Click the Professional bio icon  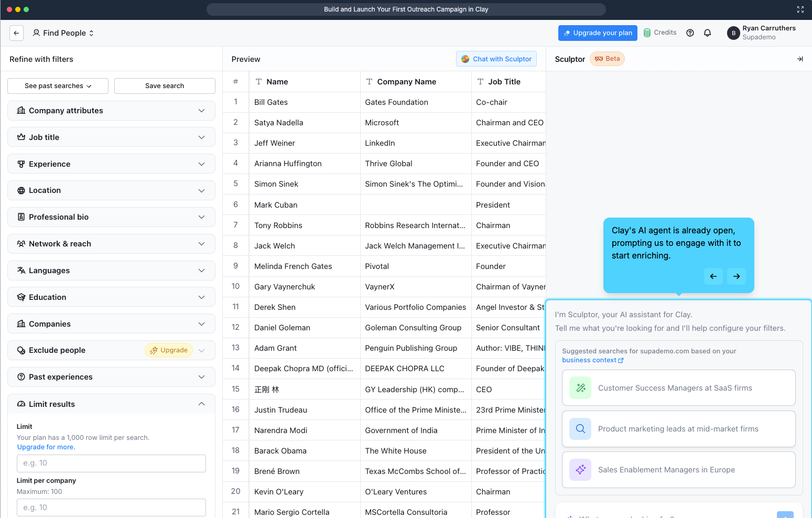[x=21, y=217]
